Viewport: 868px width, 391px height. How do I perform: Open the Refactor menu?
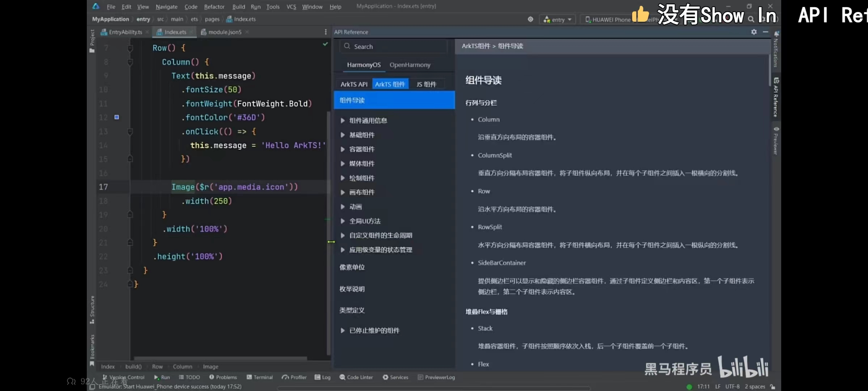(x=214, y=7)
